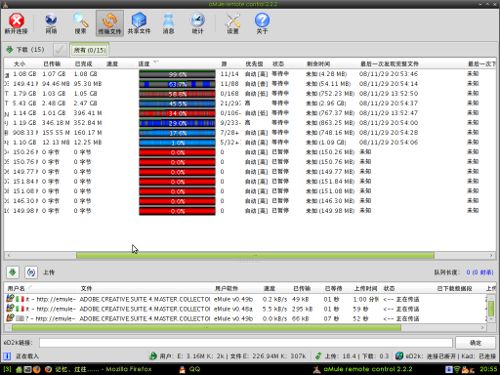The image size is (500, 375).
Task: Open Preferences (设置) tools icon
Action: (x=233, y=23)
